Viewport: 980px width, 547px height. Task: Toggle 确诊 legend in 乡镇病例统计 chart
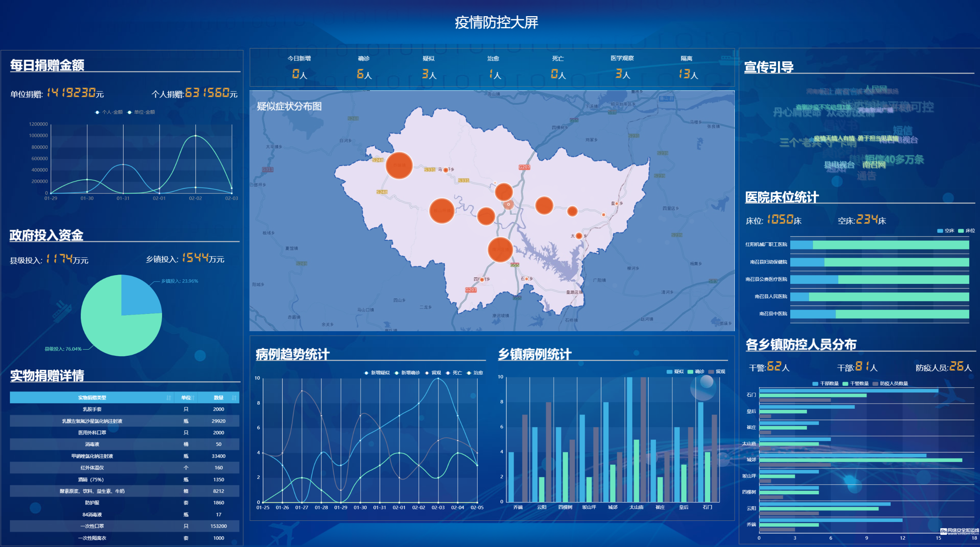click(696, 372)
